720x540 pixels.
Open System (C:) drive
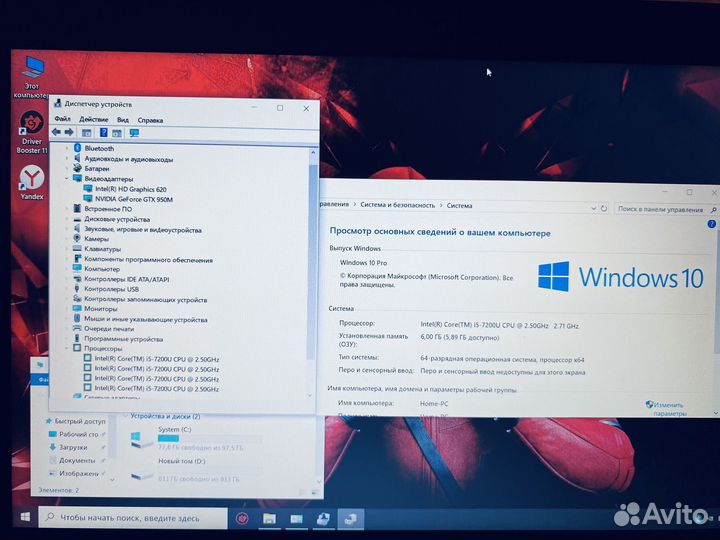point(195,439)
